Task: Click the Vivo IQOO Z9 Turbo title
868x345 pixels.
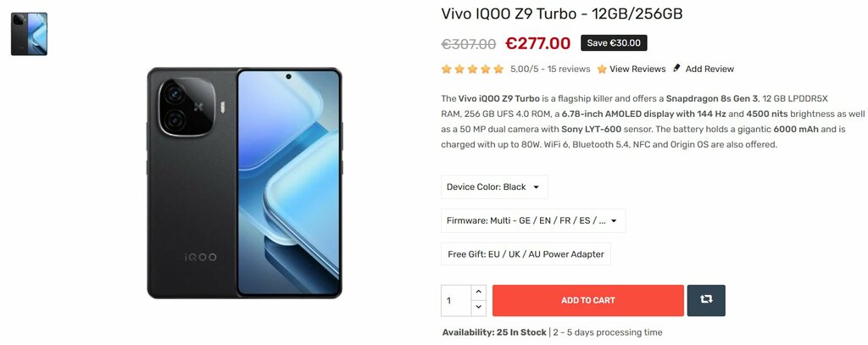Action: click(562, 14)
